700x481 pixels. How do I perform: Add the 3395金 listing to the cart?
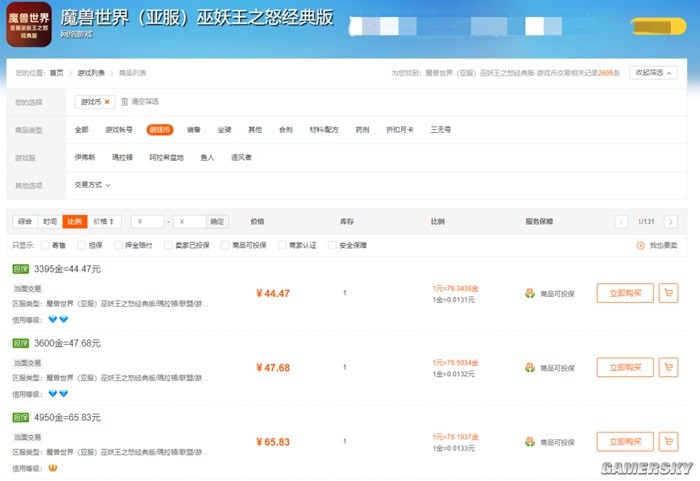(x=668, y=293)
